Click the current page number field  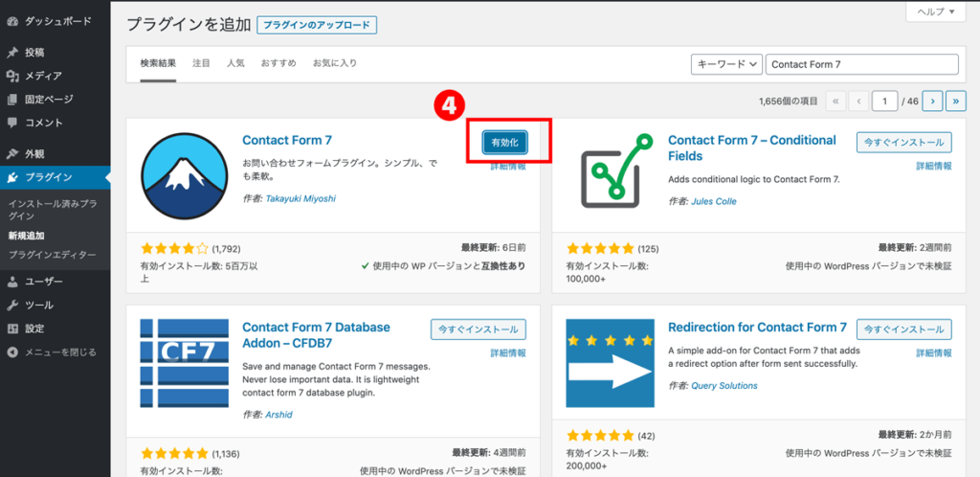[x=885, y=101]
